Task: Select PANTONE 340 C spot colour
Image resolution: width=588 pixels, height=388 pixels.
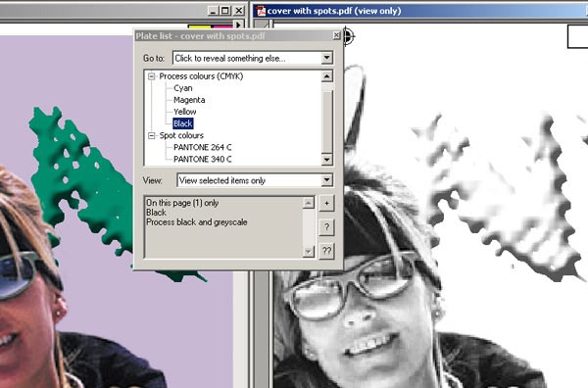Action: click(203, 160)
